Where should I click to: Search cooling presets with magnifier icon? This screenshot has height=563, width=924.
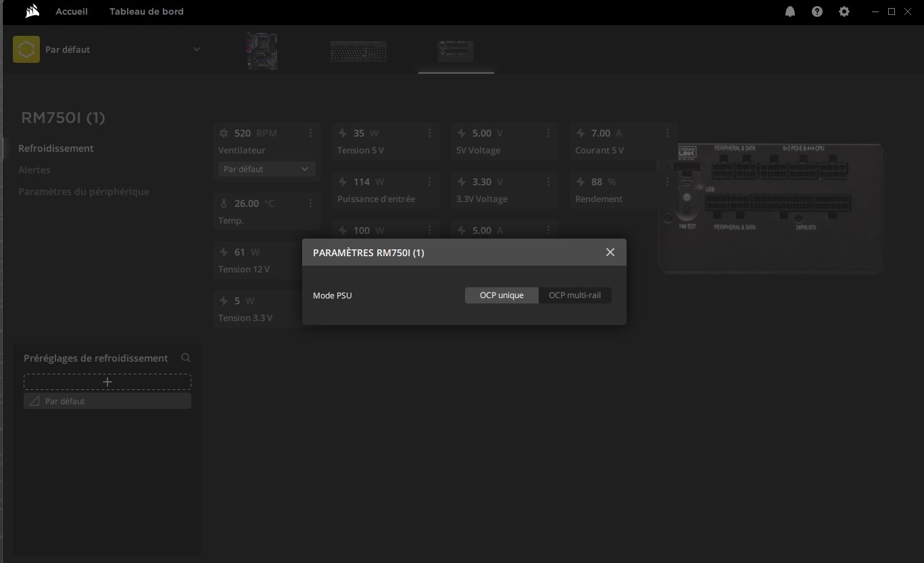pos(186,358)
